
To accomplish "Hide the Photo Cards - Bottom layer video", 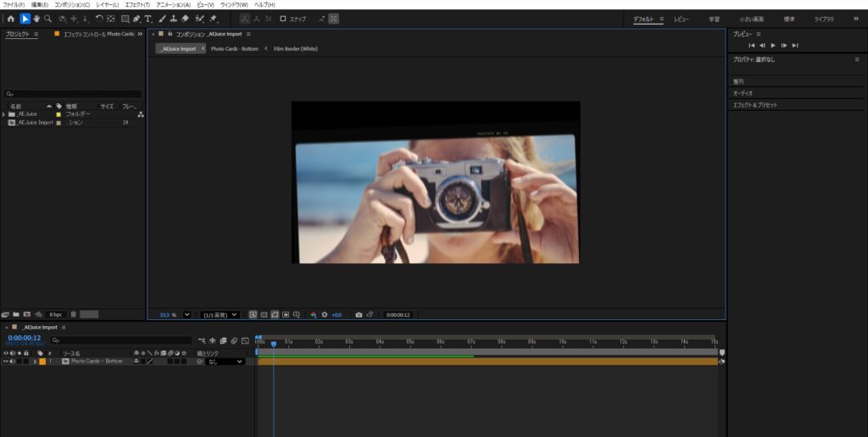I will click(x=6, y=362).
